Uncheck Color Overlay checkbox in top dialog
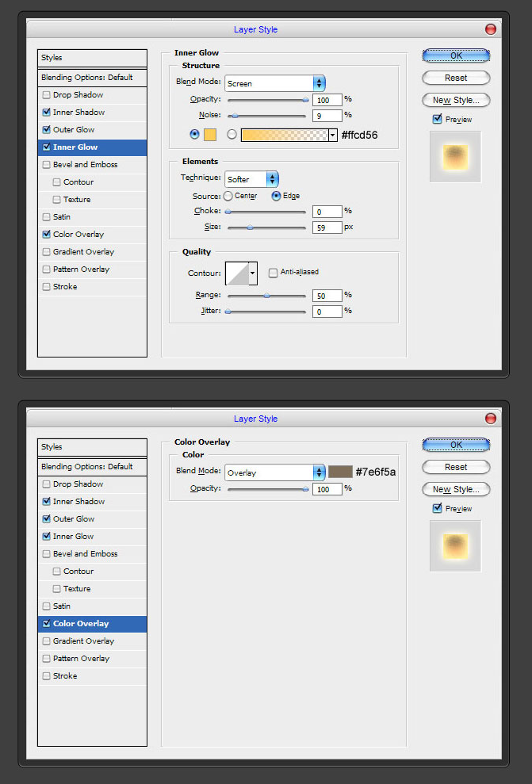The height and width of the screenshot is (784, 532). coord(47,235)
